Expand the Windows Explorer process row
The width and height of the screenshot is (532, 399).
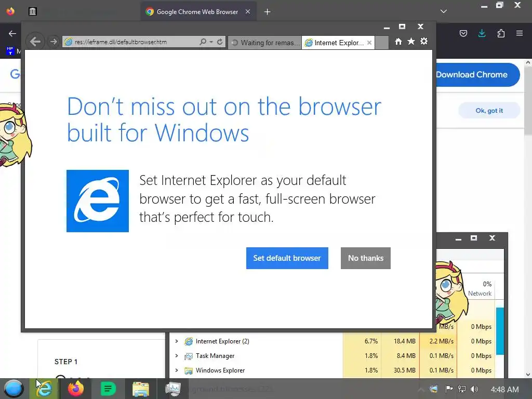point(177,370)
